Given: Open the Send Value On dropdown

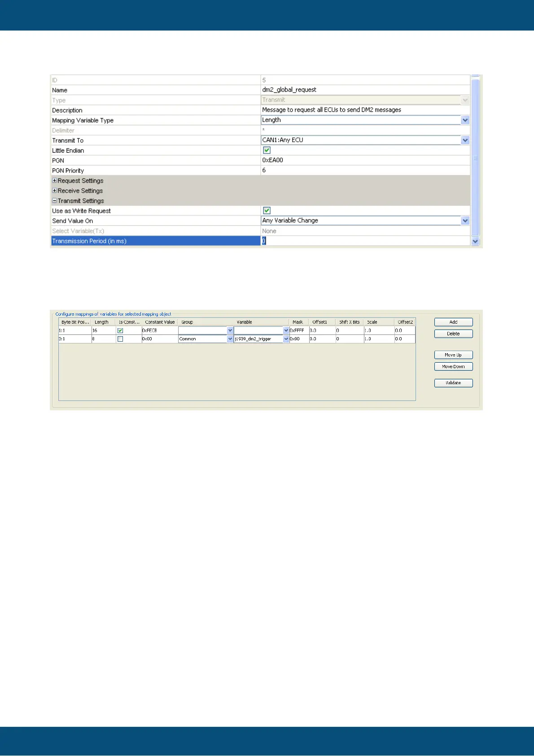Looking at the screenshot, I should (465, 221).
